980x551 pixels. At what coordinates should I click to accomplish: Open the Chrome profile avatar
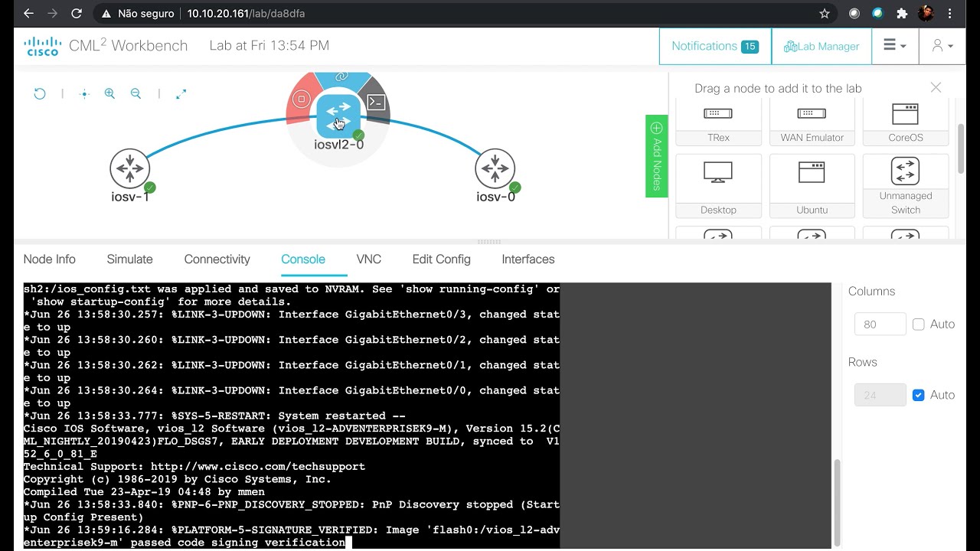click(x=926, y=13)
